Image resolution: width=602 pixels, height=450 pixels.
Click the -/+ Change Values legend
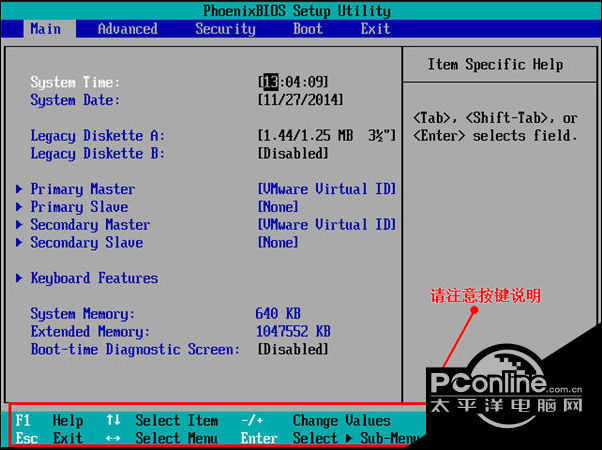pyautogui.click(x=316, y=420)
